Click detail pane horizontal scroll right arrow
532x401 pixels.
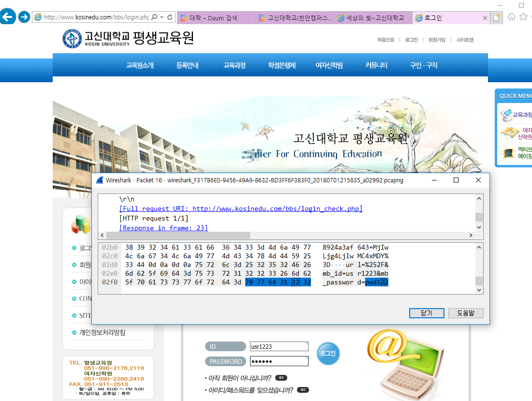[471, 235]
